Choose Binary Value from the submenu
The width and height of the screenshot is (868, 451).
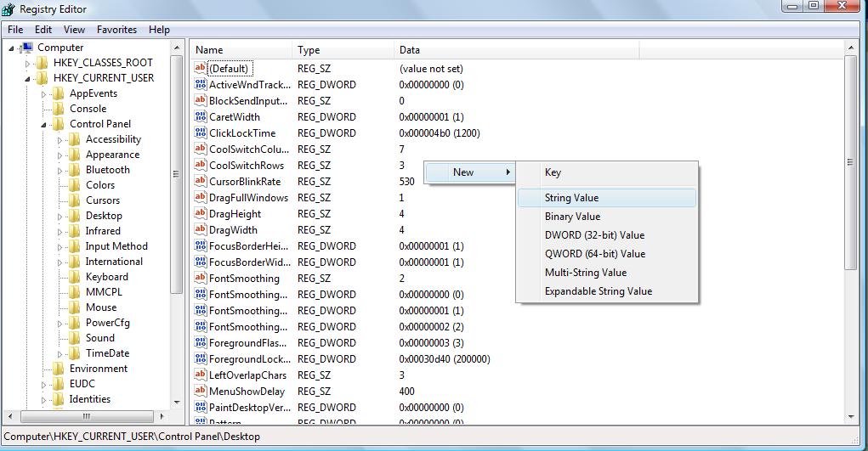tap(607, 217)
